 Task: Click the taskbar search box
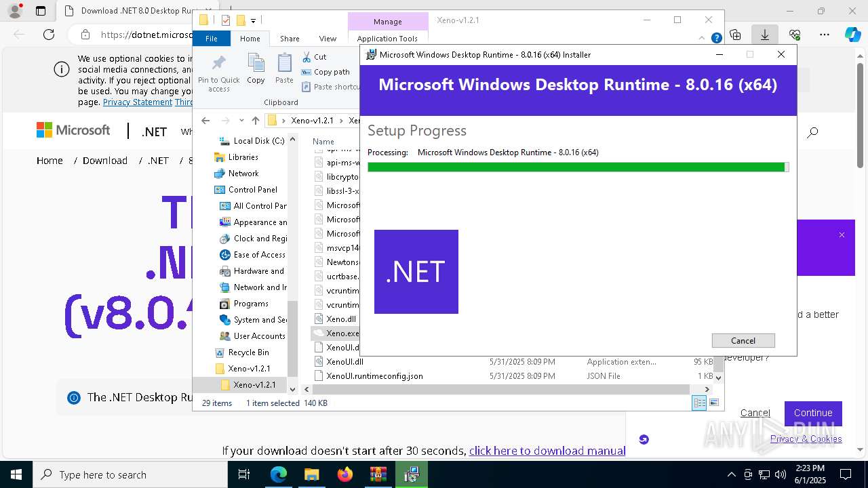[x=130, y=474]
